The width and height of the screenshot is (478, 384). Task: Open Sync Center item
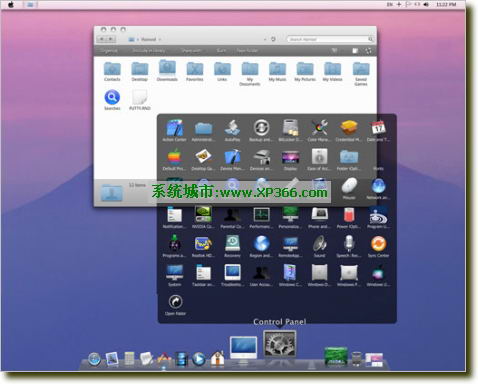point(378,247)
